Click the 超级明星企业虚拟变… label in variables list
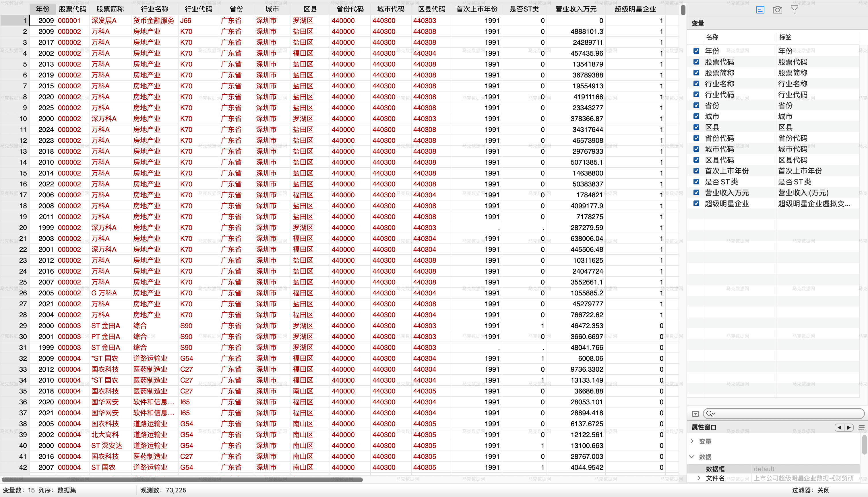This screenshot has width=868, height=497. (x=814, y=203)
